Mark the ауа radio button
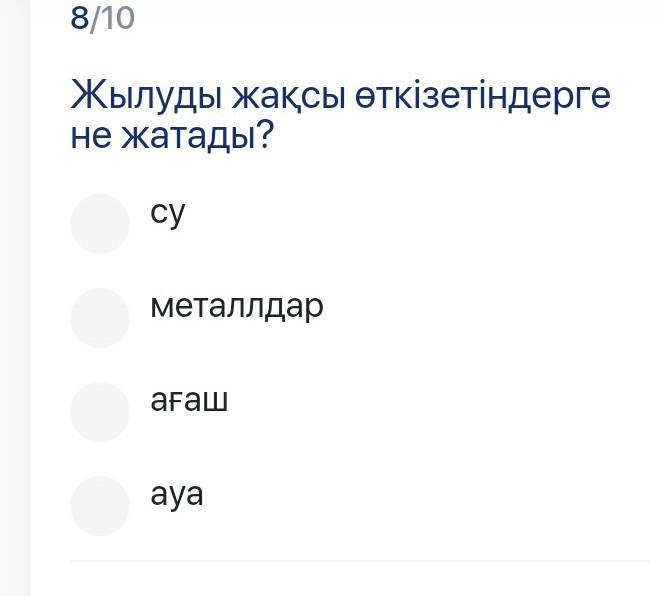The image size is (658, 596). tap(100, 506)
